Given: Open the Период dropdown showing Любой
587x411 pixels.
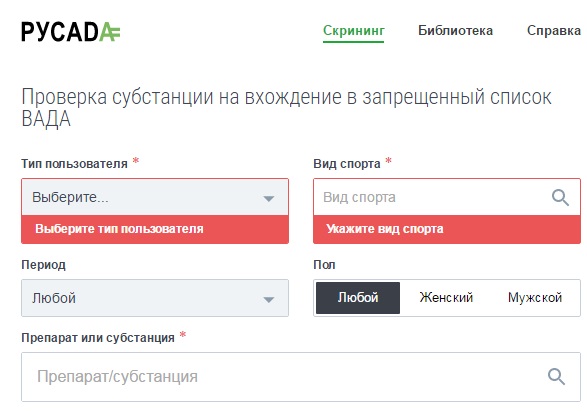Looking at the screenshot, I should point(155,298).
